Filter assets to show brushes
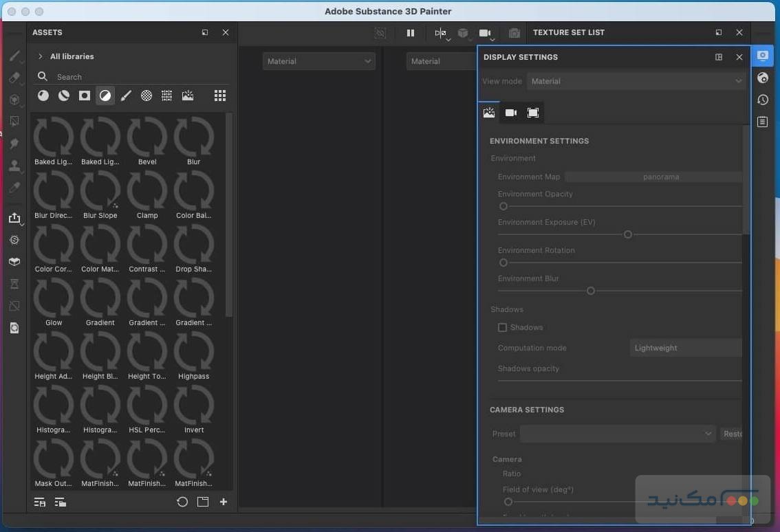780x532 pixels. point(126,96)
